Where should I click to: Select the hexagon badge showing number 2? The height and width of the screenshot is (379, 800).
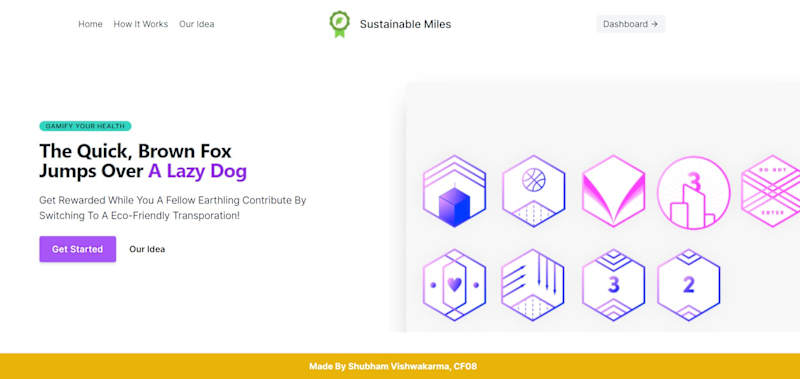click(689, 285)
